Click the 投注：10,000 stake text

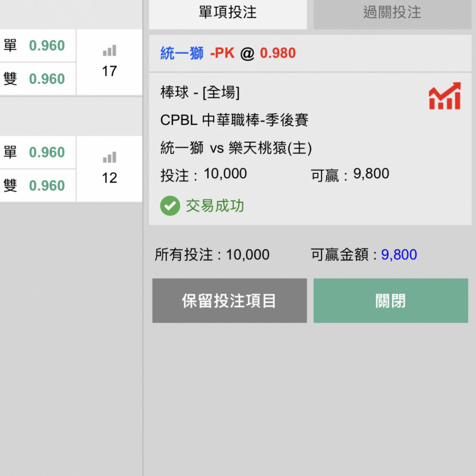point(203,175)
